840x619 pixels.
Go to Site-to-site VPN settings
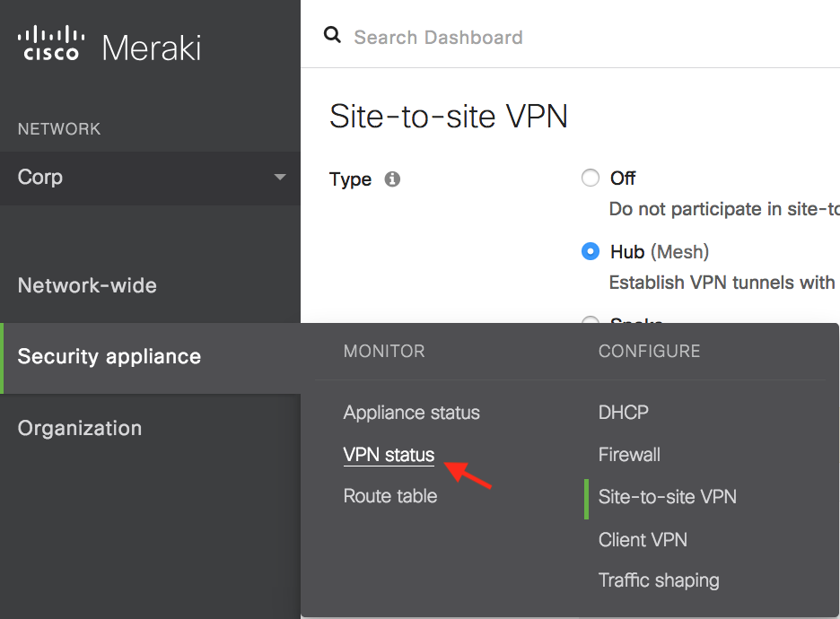click(x=667, y=497)
